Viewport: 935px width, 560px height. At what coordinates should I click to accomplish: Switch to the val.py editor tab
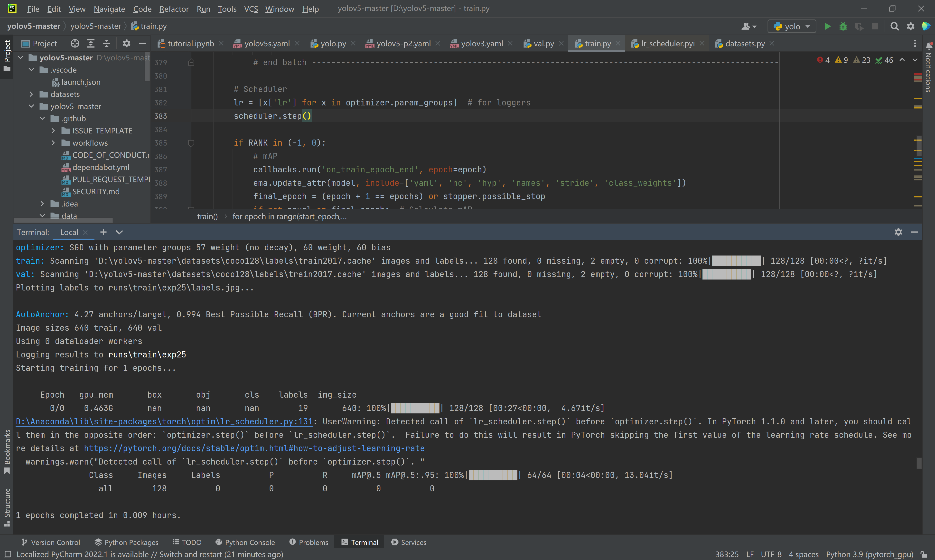[544, 43]
